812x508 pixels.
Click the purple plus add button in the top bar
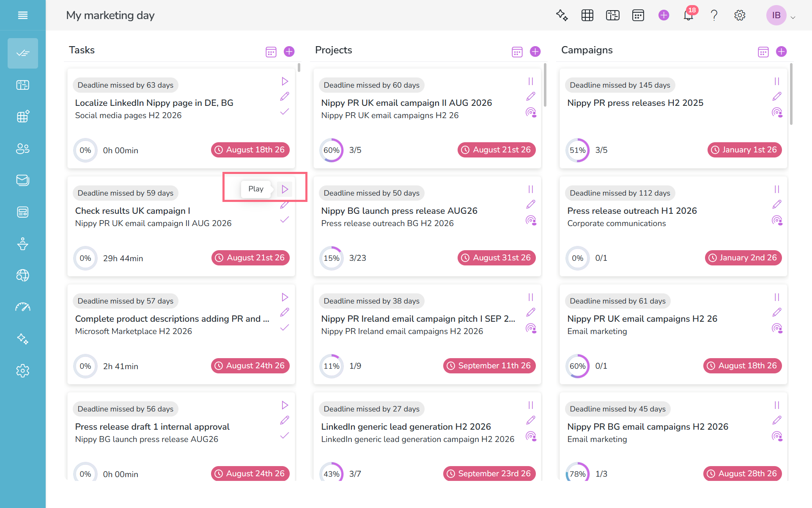pyautogui.click(x=664, y=15)
